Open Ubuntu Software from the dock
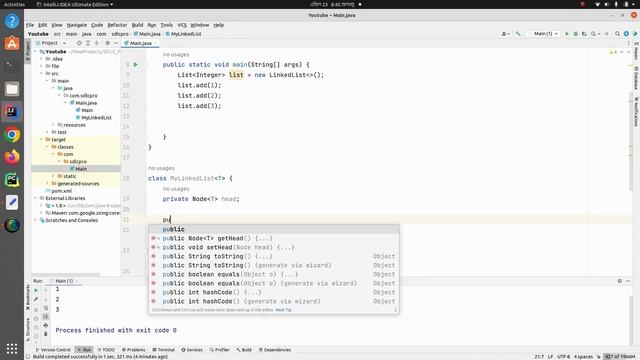The width and height of the screenshot is (640, 360). click(12, 43)
